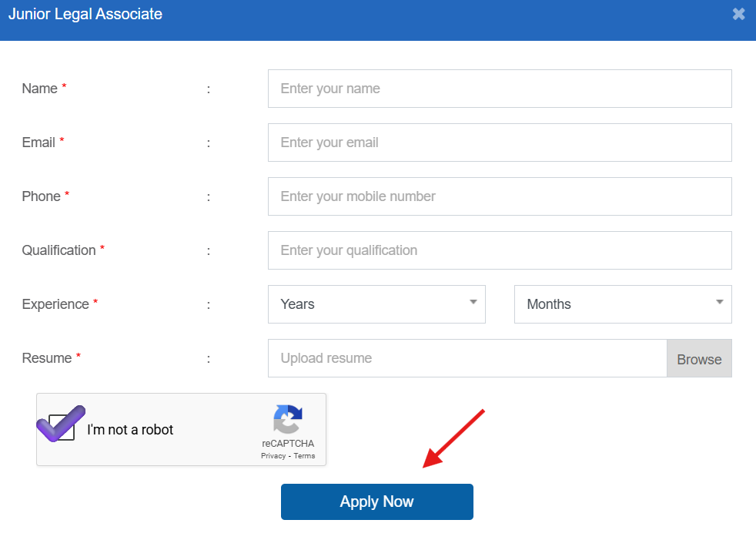The width and height of the screenshot is (756, 540).
Task: Click the Qualification field label
Action: [x=59, y=250]
